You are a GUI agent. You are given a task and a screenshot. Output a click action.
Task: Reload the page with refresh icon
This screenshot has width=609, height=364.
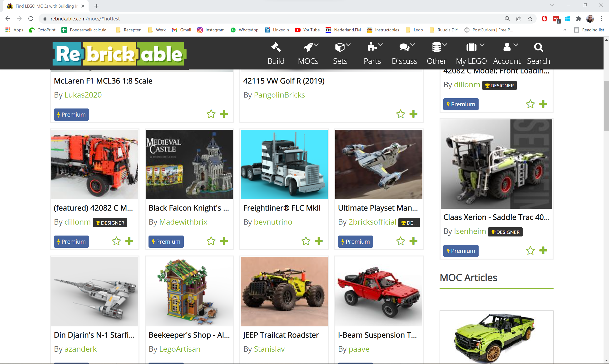click(31, 19)
